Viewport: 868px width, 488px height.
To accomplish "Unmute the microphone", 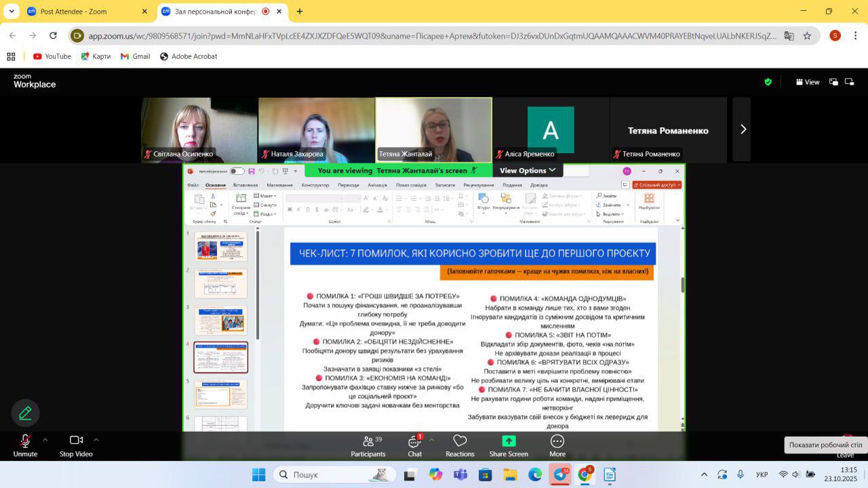I will point(25,441).
